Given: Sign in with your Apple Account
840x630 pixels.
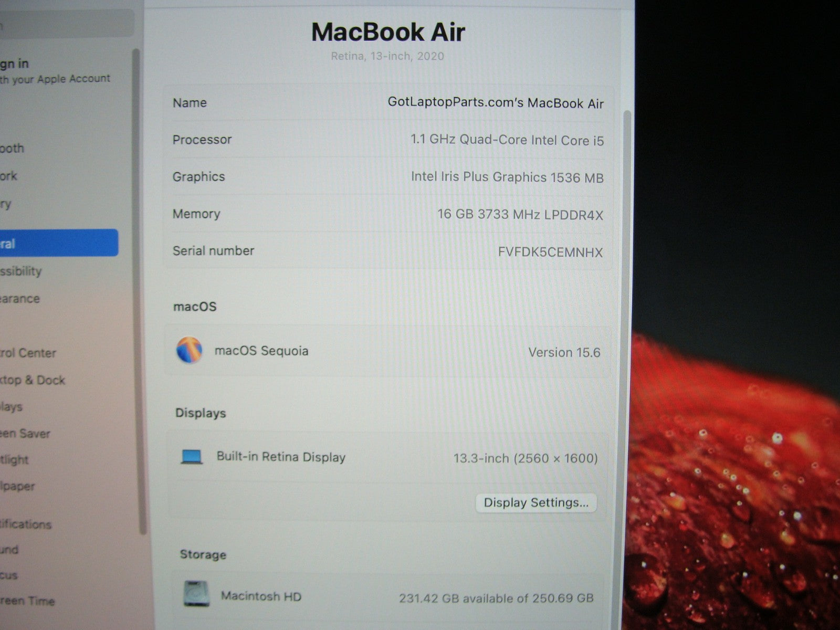Looking at the screenshot, I should click(52, 71).
